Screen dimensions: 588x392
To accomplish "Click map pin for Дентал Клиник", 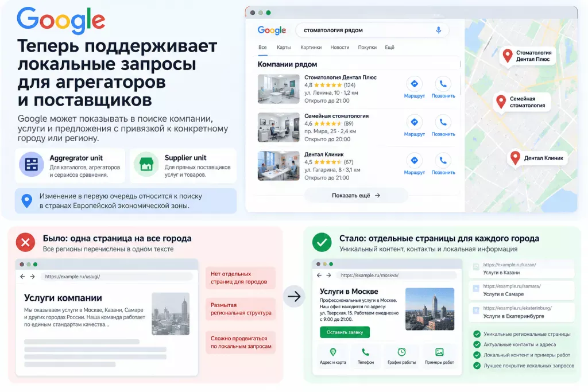I will click(x=515, y=158).
